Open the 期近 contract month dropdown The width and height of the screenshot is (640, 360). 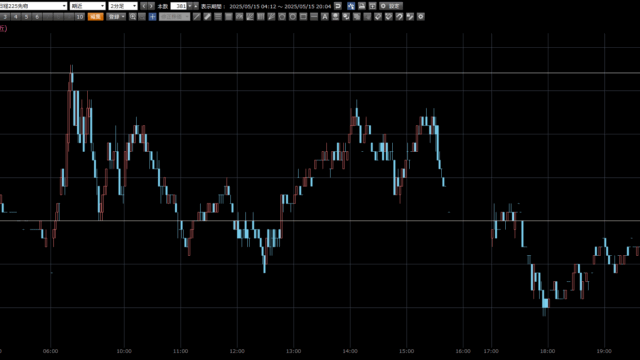pyautogui.click(x=88, y=6)
